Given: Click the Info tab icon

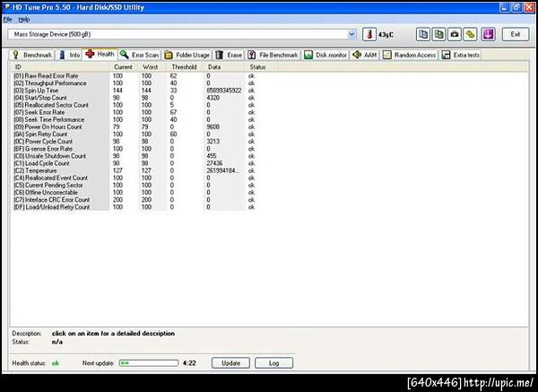Looking at the screenshot, I should click(x=62, y=55).
